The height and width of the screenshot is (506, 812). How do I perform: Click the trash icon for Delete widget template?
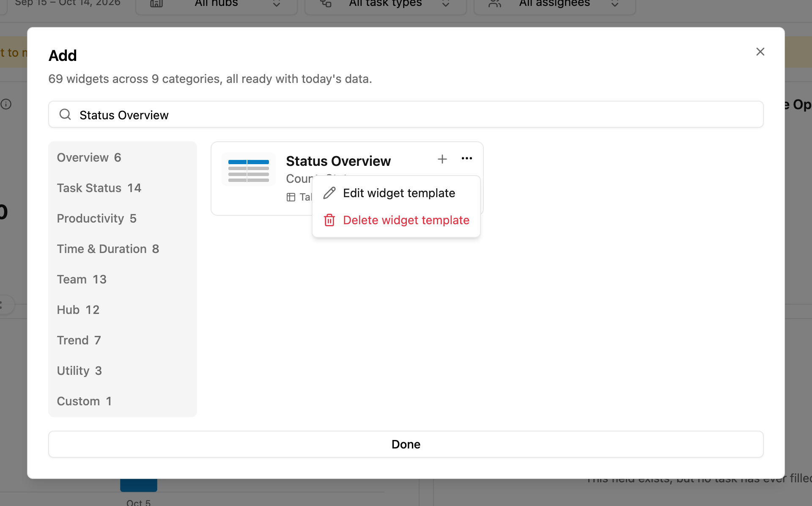pyautogui.click(x=329, y=220)
